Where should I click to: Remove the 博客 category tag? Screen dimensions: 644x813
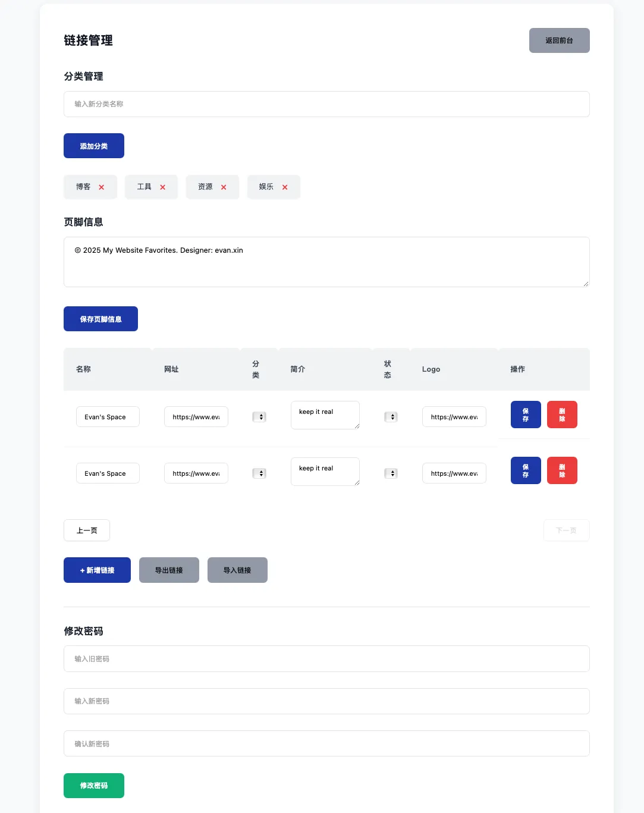tap(101, 187)
